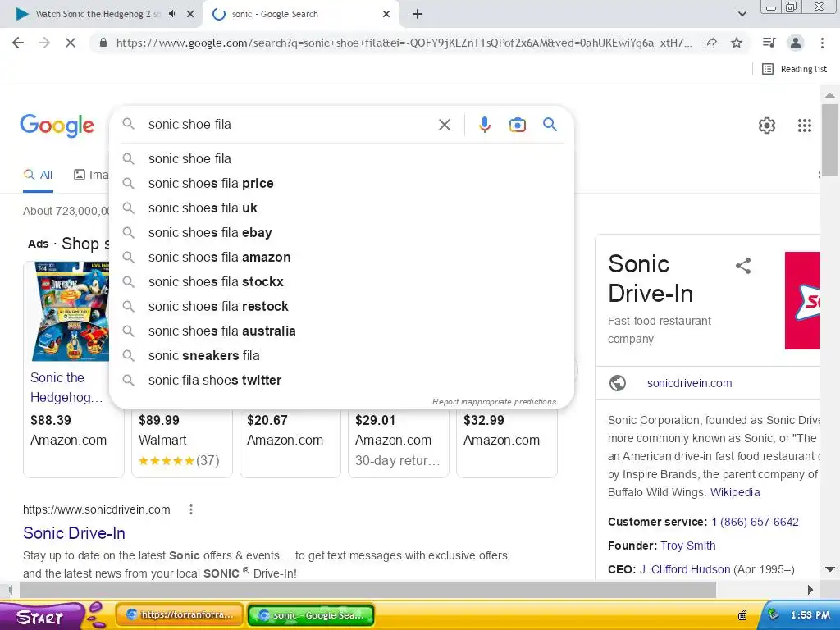Image resolution: width=840 pixels, height=630 pixels.
Task: Click the globe icon beside sonicdrivein.com
Action: coord(618,384)
